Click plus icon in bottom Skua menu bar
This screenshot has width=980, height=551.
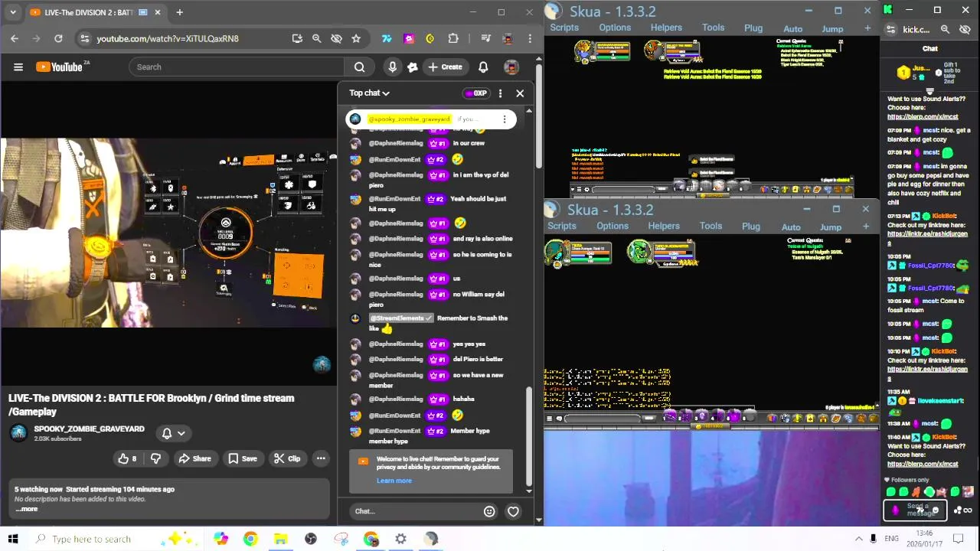coord(866,227)
